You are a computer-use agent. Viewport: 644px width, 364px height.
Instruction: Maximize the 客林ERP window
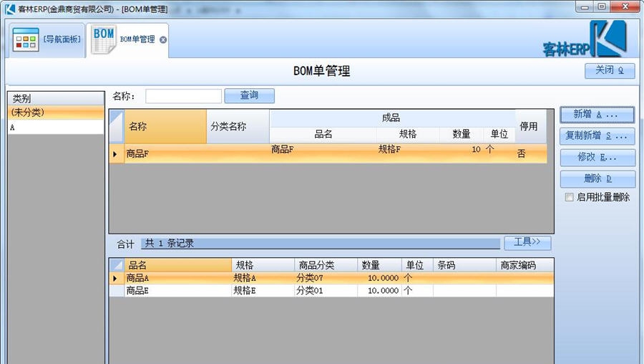point(602,6)
